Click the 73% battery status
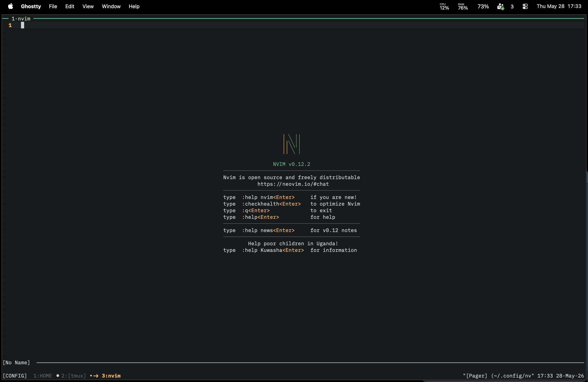This screenshot has width=588, height=382. [483, 6]
